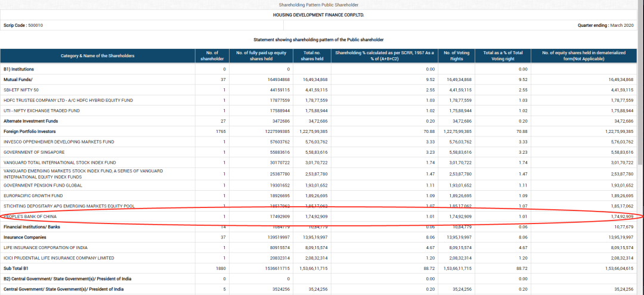
Task: Click value '1227599385' for Foreign Portfolio Investors
Action: [279, 131]
